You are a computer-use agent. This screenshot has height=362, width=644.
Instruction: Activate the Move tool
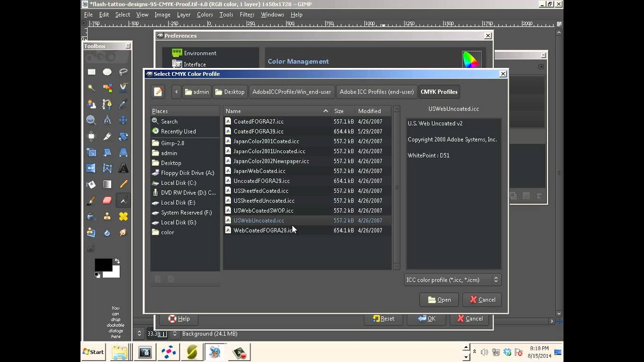click(123, 120)
